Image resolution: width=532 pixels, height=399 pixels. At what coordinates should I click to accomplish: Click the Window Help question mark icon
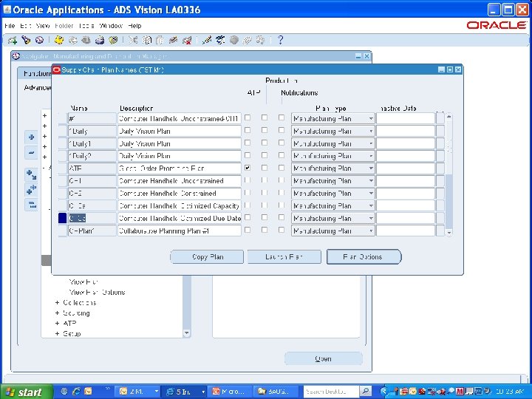pyautogui.click(x=280, y=40)
